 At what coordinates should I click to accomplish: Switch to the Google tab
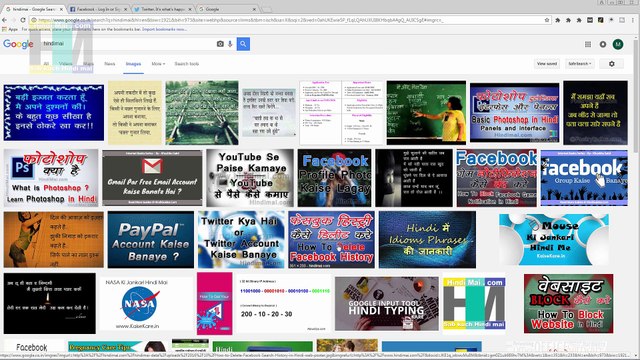click(227, 9)
